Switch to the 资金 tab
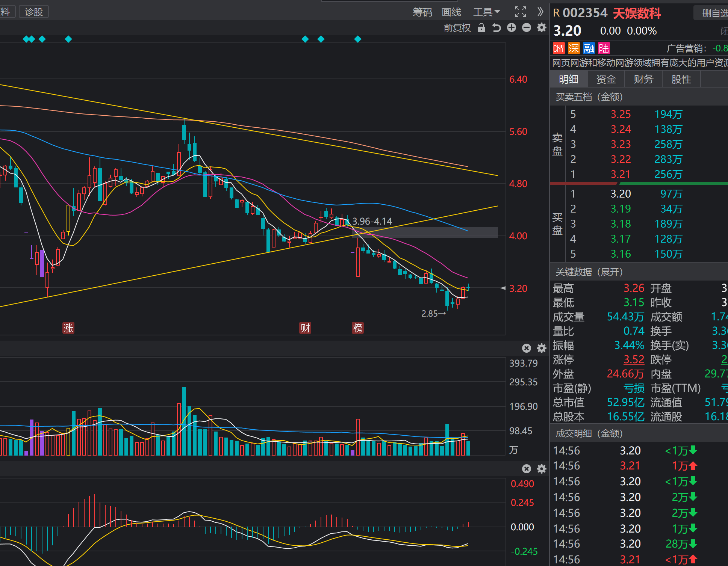728x566 pixels. (606, 79)
